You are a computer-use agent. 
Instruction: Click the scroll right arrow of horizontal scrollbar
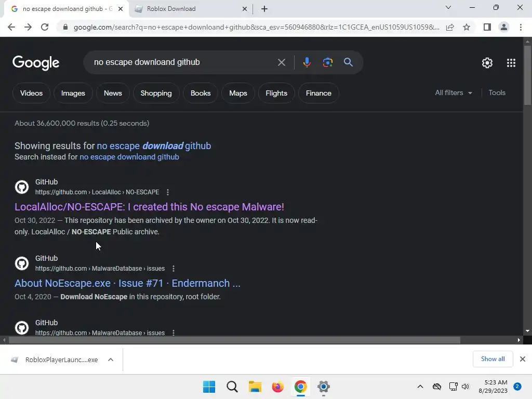[519, 340]
